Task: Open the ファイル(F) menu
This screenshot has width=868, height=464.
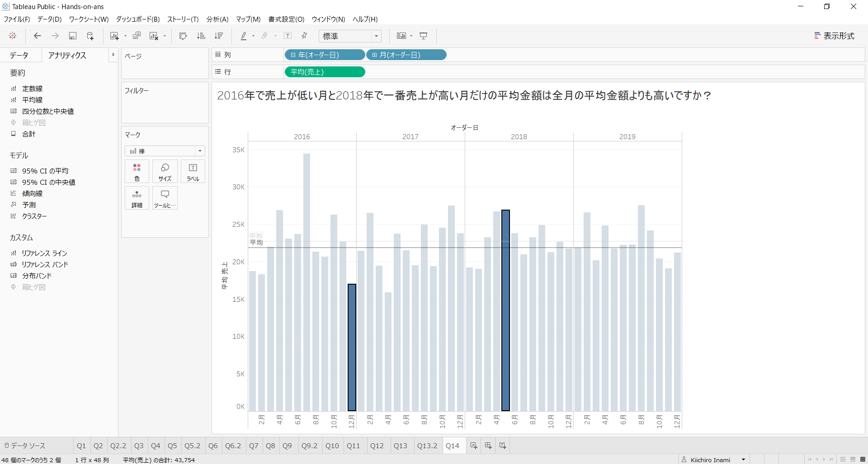Action: point(17,19)
